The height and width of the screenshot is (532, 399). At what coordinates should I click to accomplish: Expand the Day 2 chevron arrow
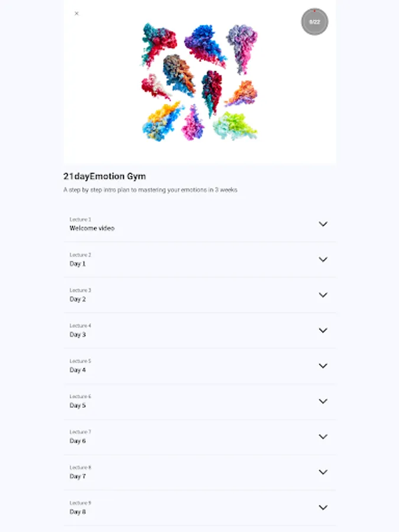[x=323, y=295]
